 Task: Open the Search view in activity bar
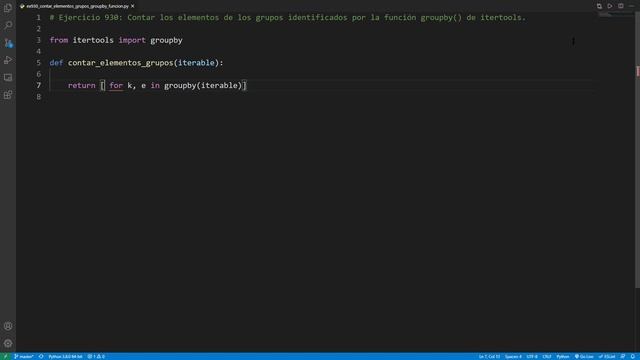tap(8, 25)
